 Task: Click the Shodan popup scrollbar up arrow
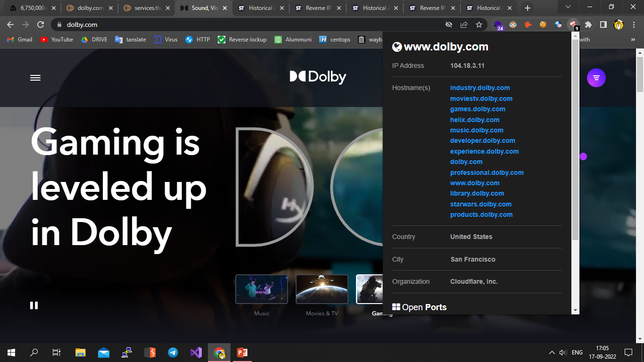click(575, 36)
